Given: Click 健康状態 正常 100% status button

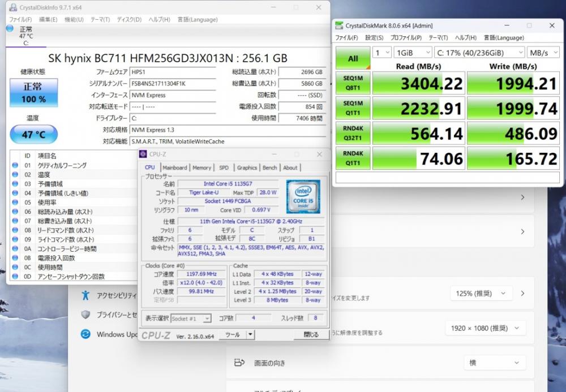Looking at the screenshot, I should [33, 92].
